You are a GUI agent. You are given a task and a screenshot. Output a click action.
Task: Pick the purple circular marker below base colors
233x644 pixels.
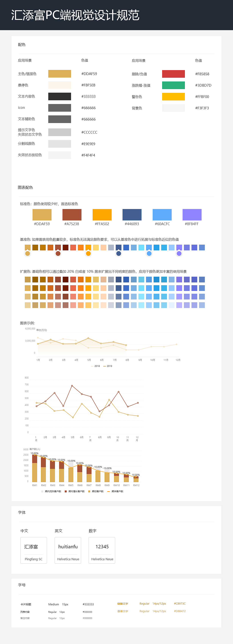[179, 254]
